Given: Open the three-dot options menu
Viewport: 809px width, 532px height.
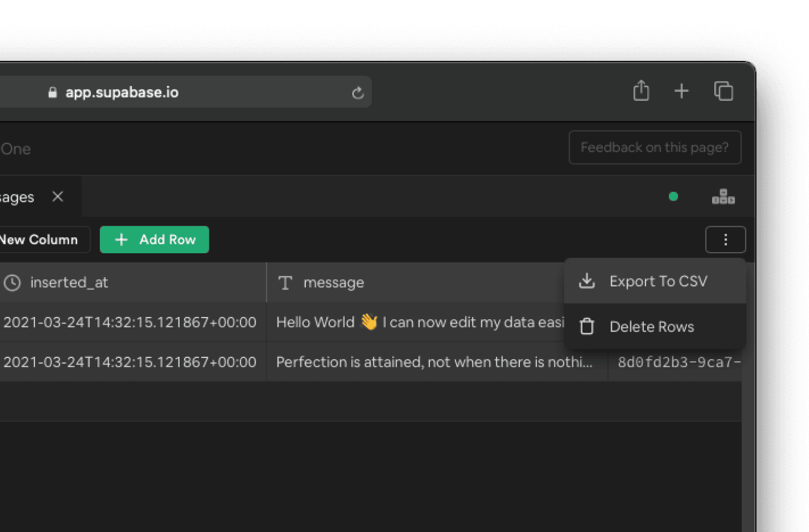Looking at the screenshot, I should point(725,239).
